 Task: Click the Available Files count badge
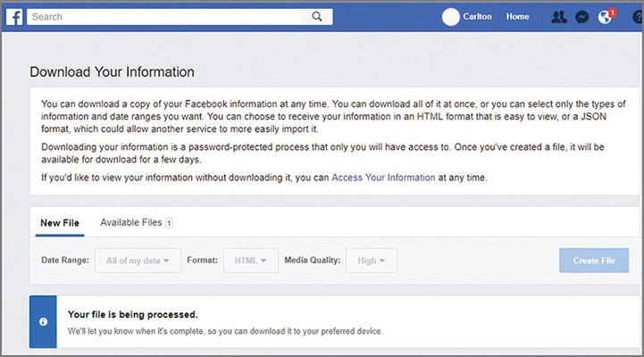coord(169,222)
